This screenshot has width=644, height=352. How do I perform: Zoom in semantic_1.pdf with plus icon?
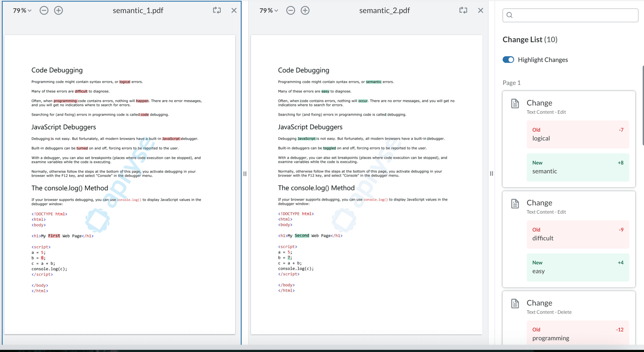point(59,10)
